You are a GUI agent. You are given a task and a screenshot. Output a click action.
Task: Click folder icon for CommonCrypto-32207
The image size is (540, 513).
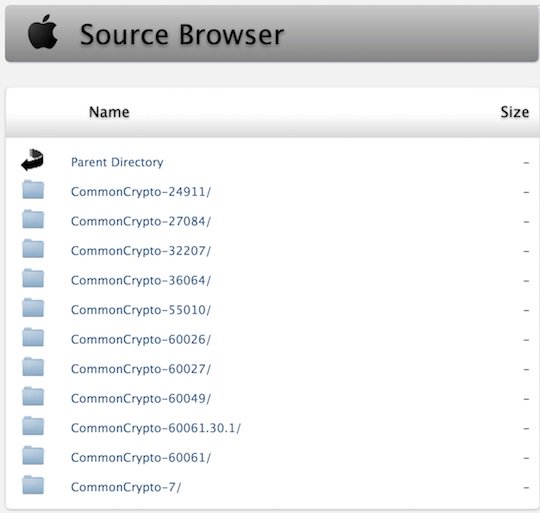[x=33, y=249]
